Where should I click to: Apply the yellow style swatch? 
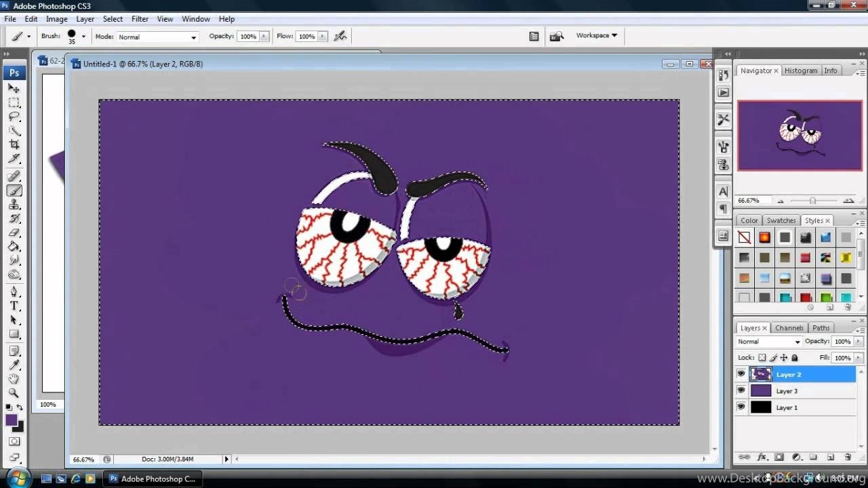[846, 258]
